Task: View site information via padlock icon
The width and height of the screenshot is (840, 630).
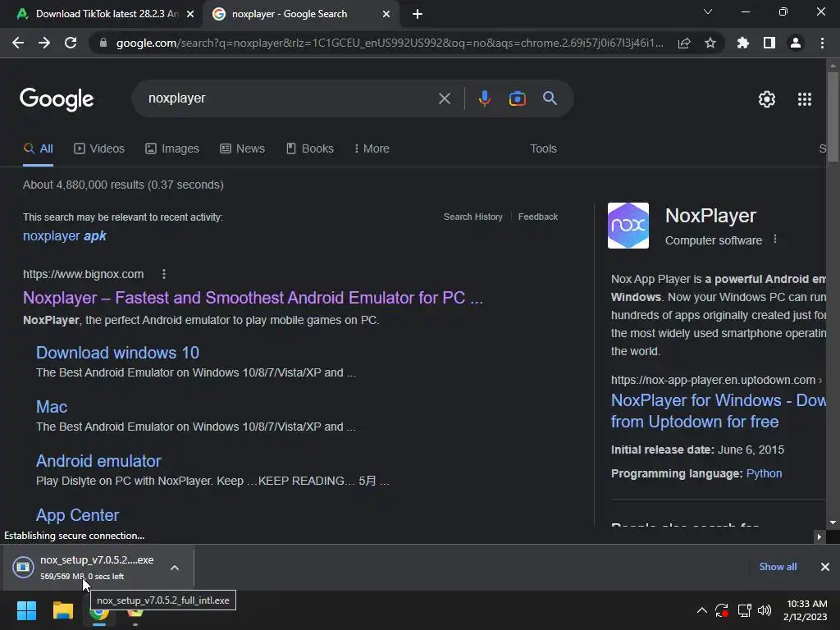Action: (103, 43)
